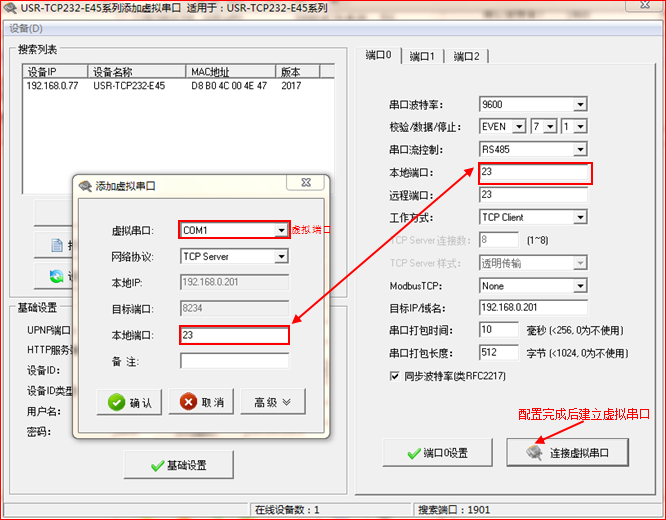This screenshot has height=520, width=666.
Task: Open the 串口波特率 9600 dropdown
Action: pyautogui.click(x=580, y=104)
